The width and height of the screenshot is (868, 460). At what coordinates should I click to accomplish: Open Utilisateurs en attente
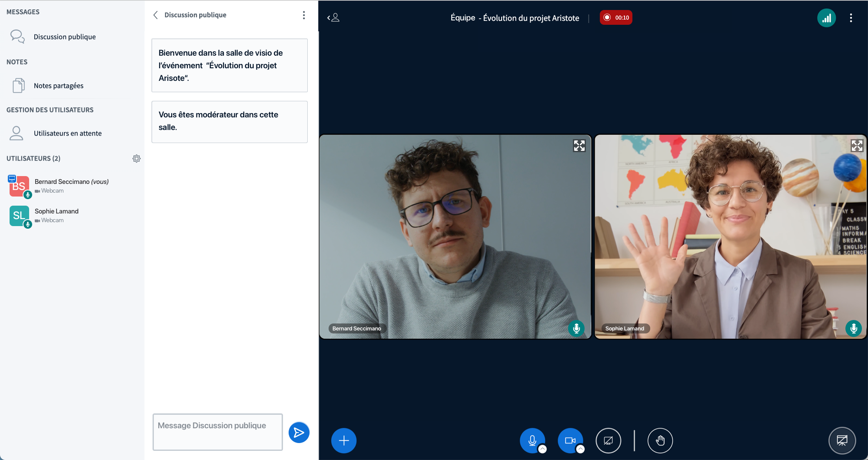[x=67, y=133]
